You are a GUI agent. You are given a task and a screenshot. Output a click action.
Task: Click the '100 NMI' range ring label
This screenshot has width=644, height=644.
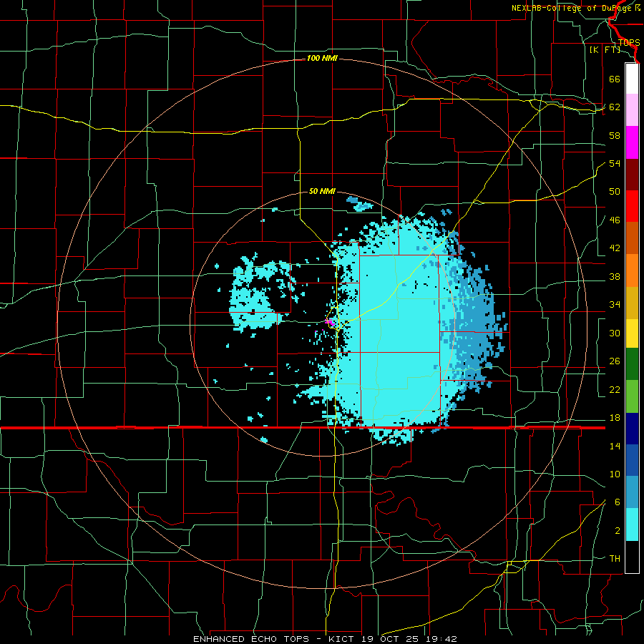(322, 59)
